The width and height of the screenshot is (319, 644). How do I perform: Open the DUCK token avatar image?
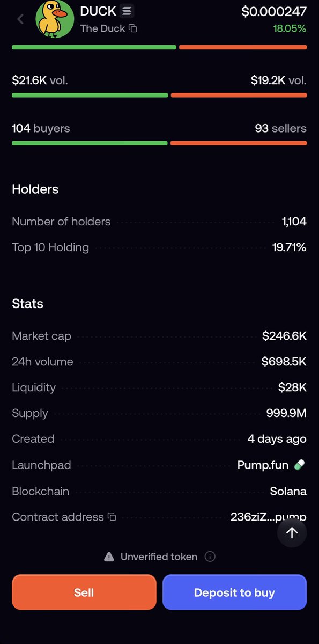[x=55, y=19]
